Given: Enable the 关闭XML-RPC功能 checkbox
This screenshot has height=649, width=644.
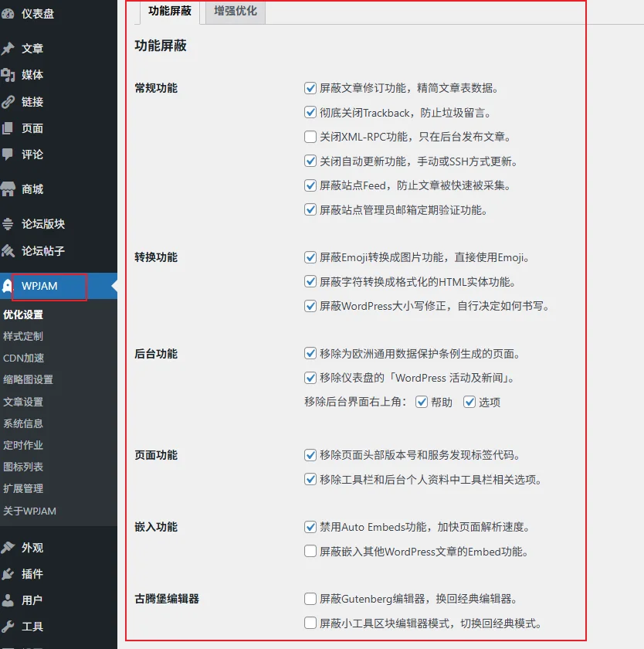Looking at the screenshot, I should (310, 137).
